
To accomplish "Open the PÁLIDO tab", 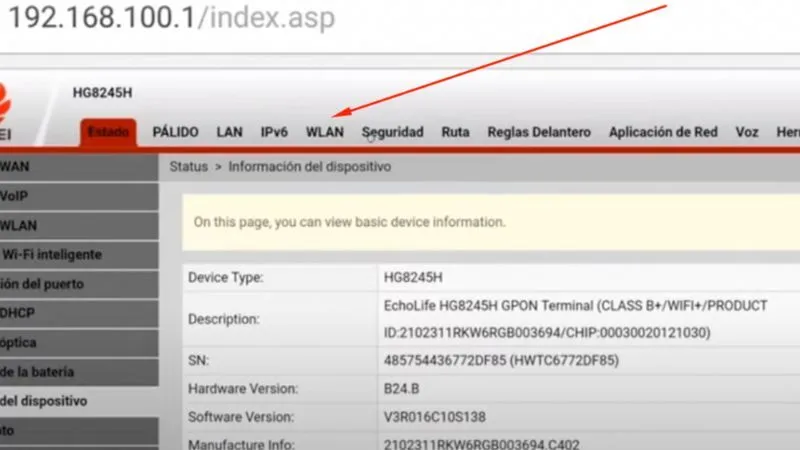I will (x=175, y=132).
